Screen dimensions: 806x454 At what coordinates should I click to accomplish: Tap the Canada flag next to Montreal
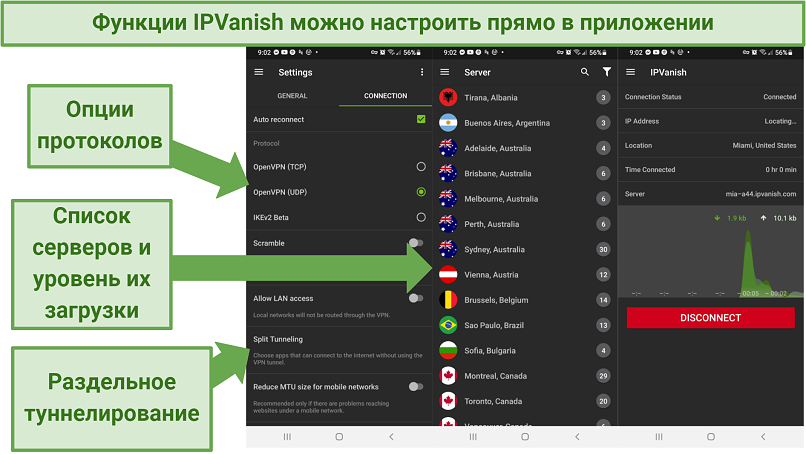click(x=448, y=376)
